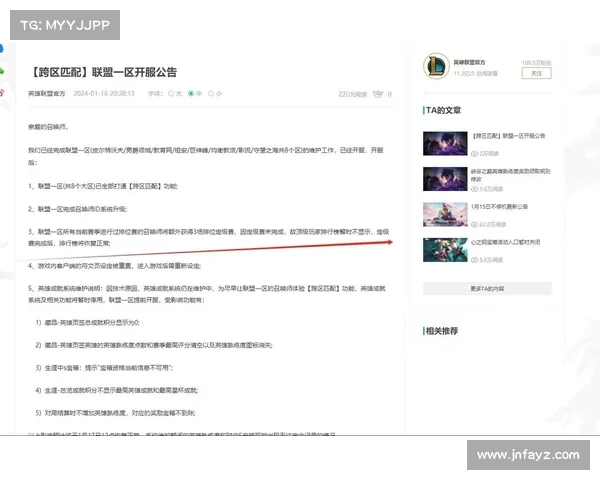The height and width of the screenshot is (480, 600).
Task: Click thumbnail of 心之钢宝箱 article
Action: click(445, 250)
